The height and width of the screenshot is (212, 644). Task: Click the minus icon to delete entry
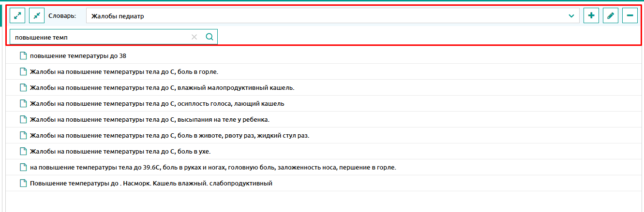pyautogui.click(x=630, y=16)
